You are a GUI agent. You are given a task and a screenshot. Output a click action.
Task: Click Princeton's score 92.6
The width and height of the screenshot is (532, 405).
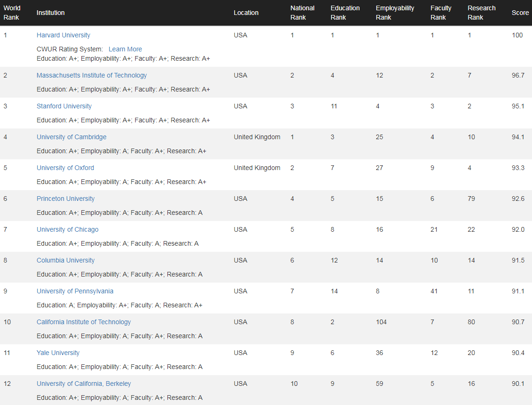tap(518, 199)
